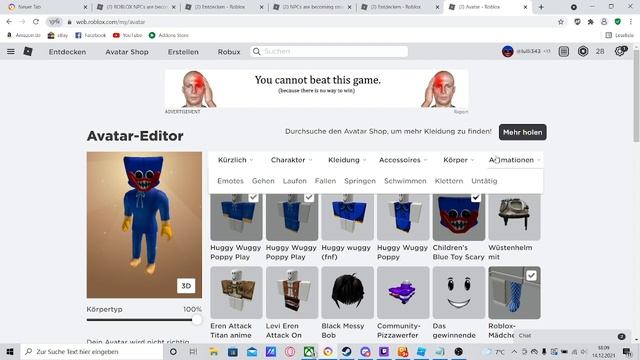This screenshot has width=640, height=360.
Task: Open Erstellen in the navbar
Action: pyautogui.click(x=183, y=52)
